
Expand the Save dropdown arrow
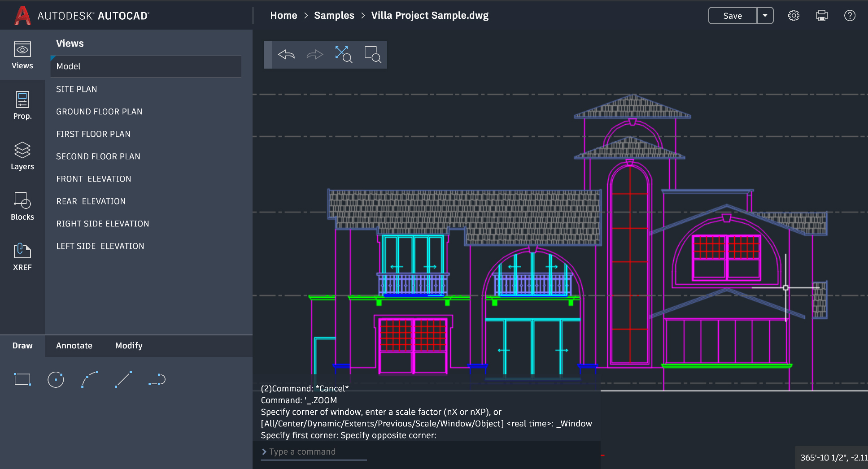(765, 16)
